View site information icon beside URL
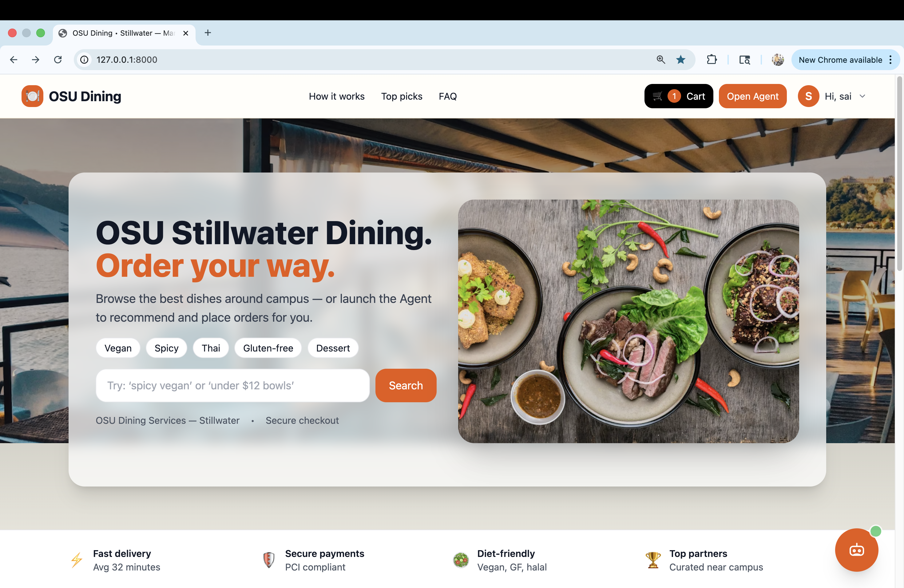 (84, 60)
